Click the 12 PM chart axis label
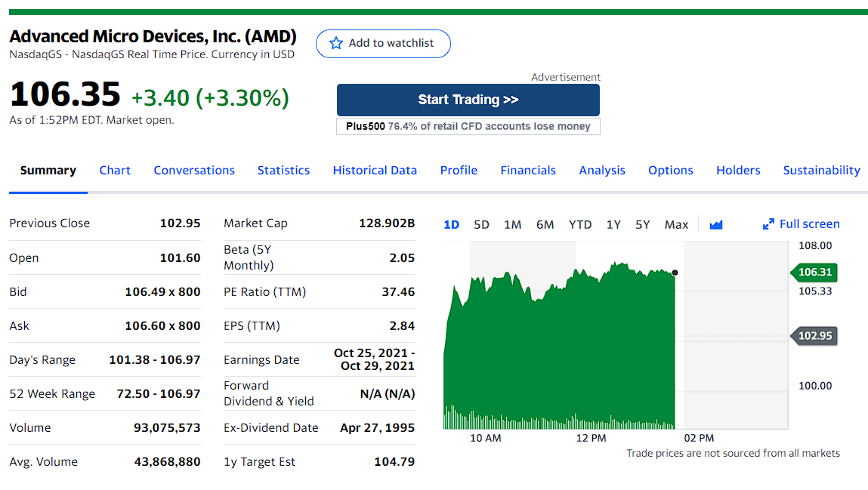 [592, 438]
